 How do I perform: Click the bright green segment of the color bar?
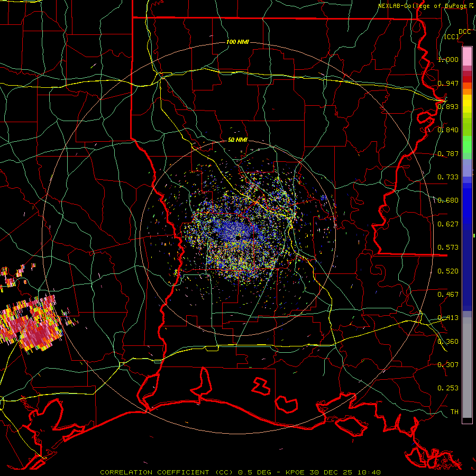pos(467,144)
